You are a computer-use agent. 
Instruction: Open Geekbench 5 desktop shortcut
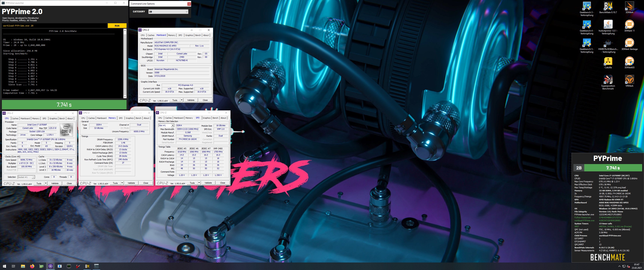pos(587,46)
